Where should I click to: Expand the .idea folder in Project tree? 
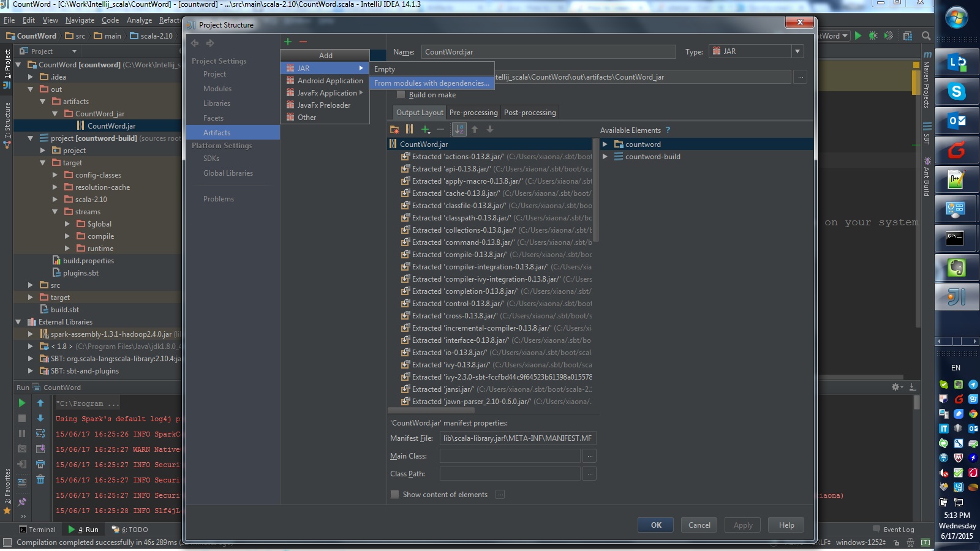click(30, 77)
